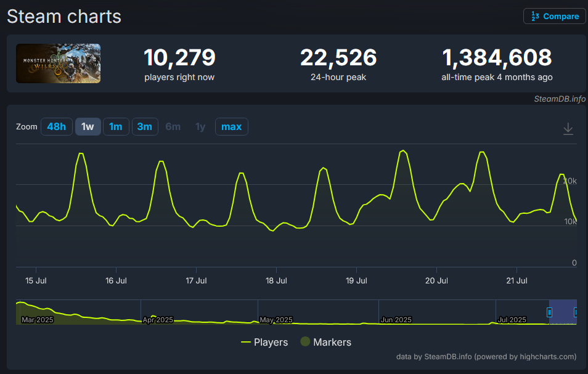Viewport: 588px width, 374px height.
Task: Download chart data with the arrow icon
Action: pyautogui.click(x=568, y=129)
